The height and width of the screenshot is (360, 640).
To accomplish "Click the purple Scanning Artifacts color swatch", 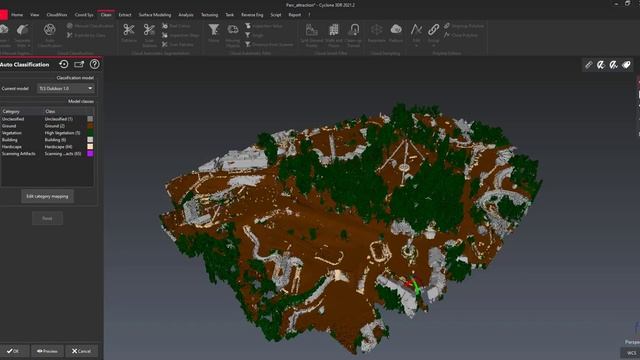I will click(x=90, y=153).
